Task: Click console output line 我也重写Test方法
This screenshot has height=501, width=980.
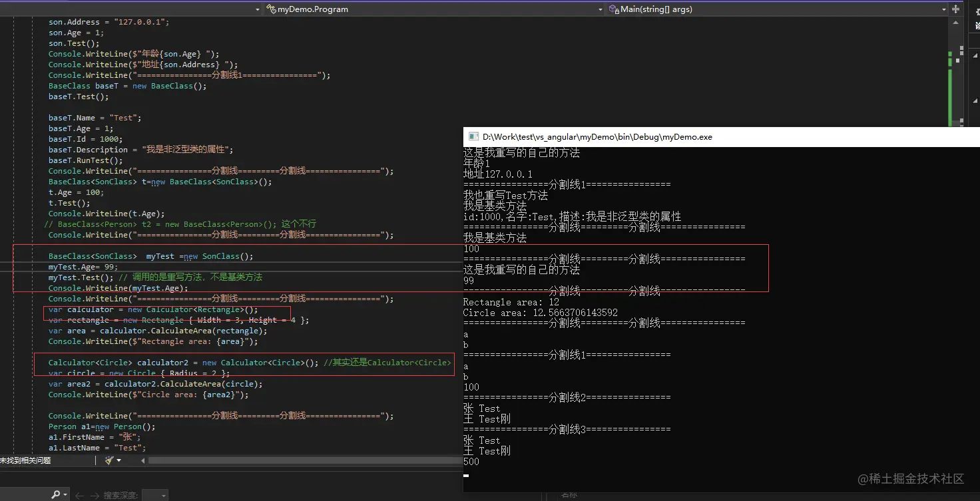Action: tap(506, 196)
